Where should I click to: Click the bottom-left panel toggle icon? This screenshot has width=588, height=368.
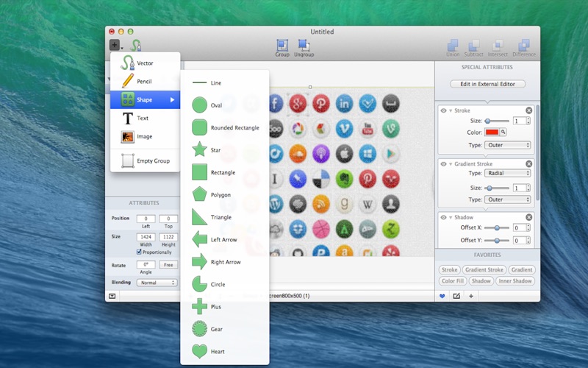point(112,296)
